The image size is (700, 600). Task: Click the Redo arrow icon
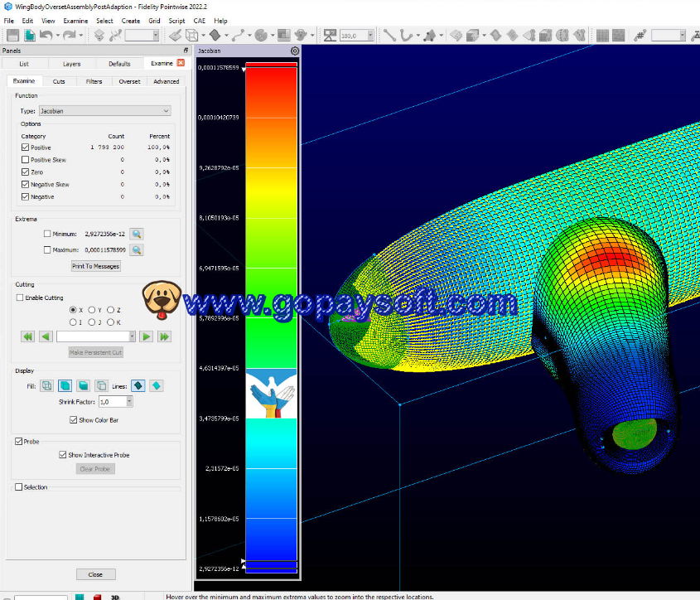pyautogui.click(x=70, y=35)
